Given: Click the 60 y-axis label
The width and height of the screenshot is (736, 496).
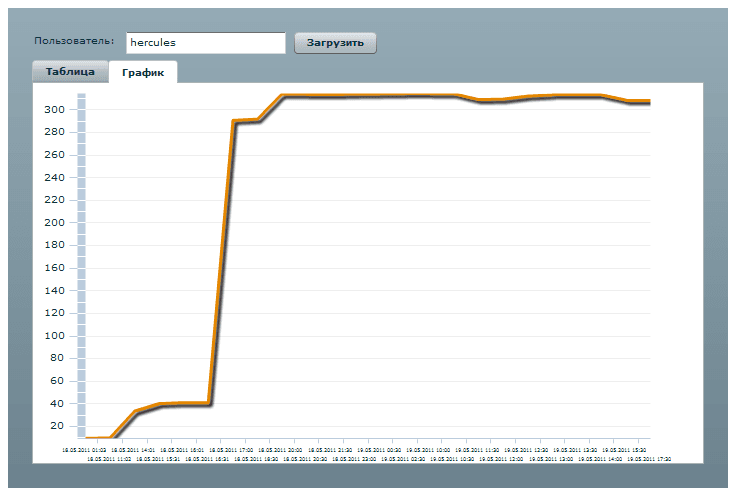Looking at the screenshot, I should [x=57, y=381].
